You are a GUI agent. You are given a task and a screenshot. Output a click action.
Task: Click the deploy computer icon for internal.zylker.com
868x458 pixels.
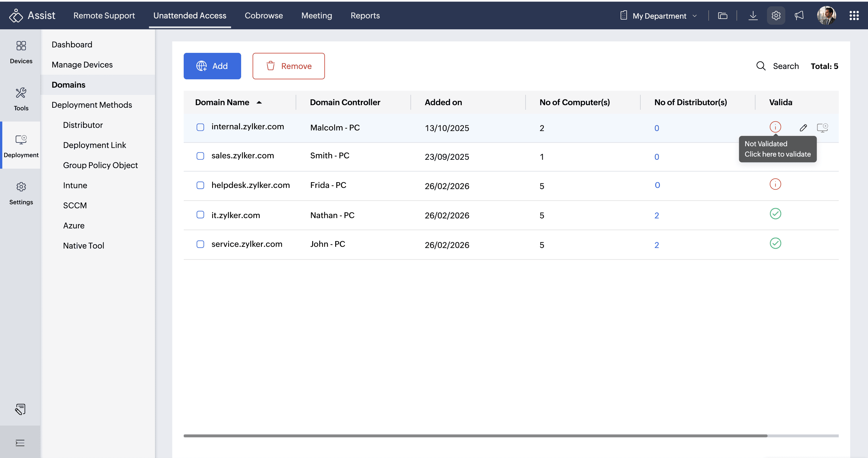[x=822, y=128]
